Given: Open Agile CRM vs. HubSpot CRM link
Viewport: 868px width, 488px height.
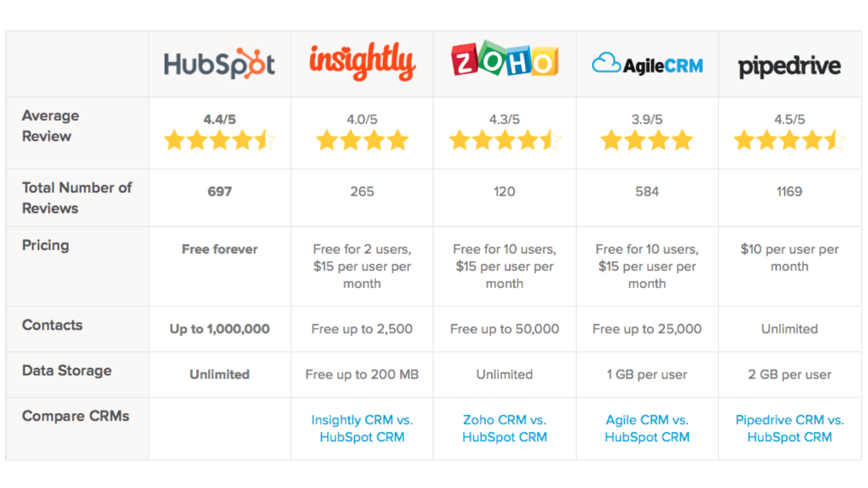Looking at the screenshot, I should point(647,428).
